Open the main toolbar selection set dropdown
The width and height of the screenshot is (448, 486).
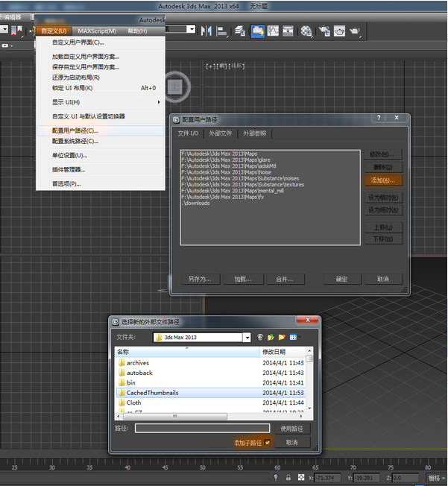tap(192, 30)
